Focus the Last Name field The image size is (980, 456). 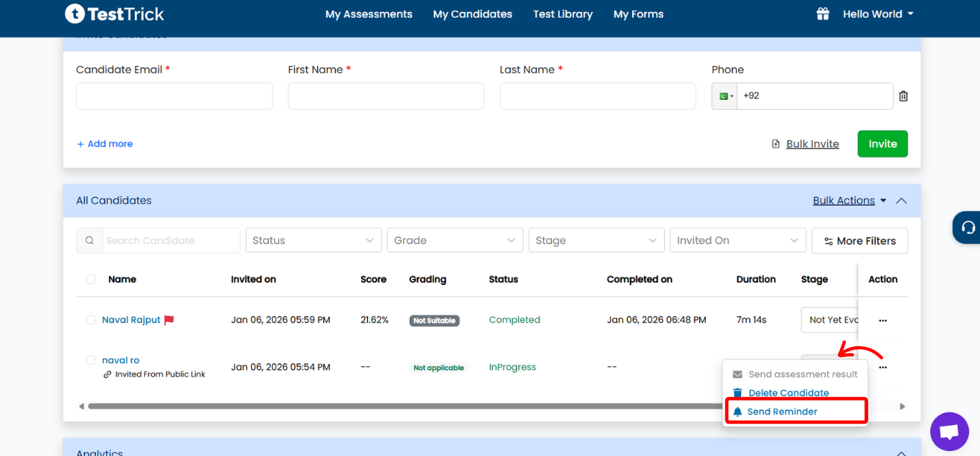tap(598, 96)
